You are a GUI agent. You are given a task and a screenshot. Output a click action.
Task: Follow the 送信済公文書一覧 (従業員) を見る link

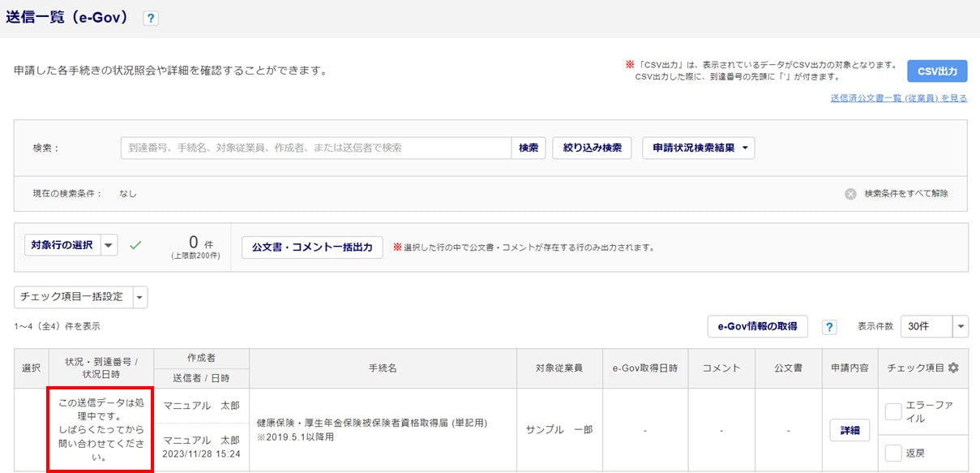pos(898,98)
